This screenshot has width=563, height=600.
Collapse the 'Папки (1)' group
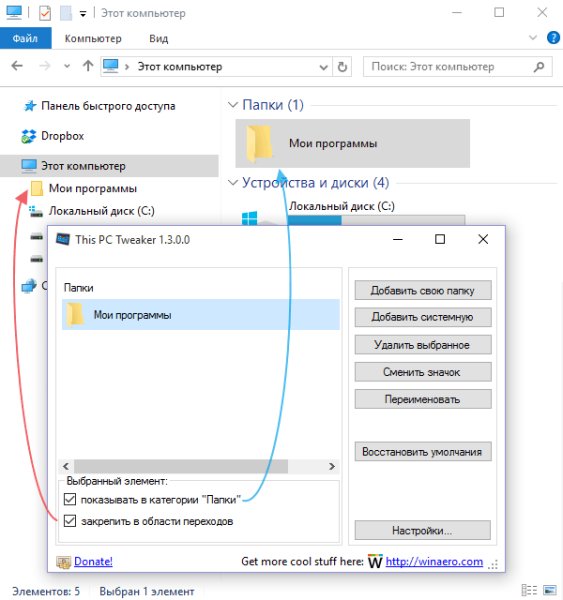[233, 104]
